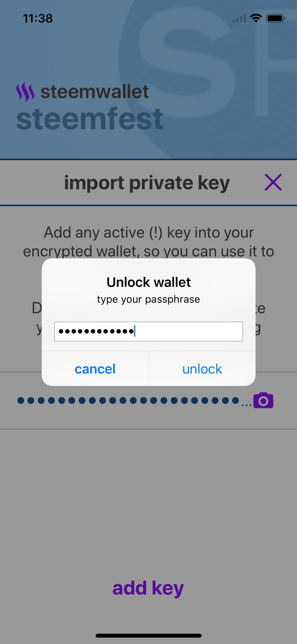
Task: Focus the masked private key field
Action: pyautogui.click(x=129, y=401)
